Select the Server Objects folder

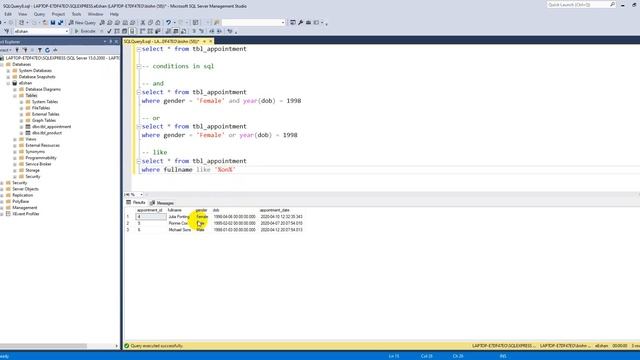(x=25, y=189)
